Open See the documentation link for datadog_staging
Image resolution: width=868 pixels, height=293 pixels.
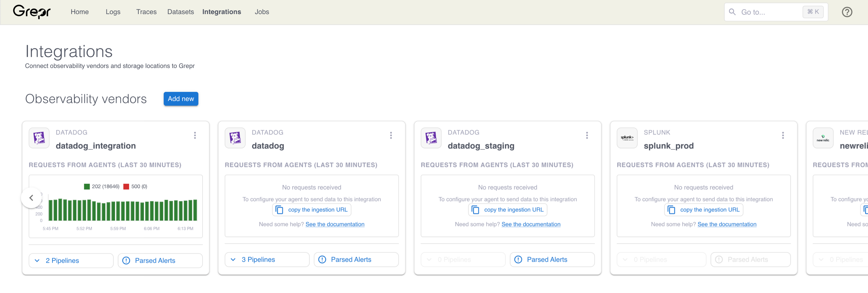point(531,224)
